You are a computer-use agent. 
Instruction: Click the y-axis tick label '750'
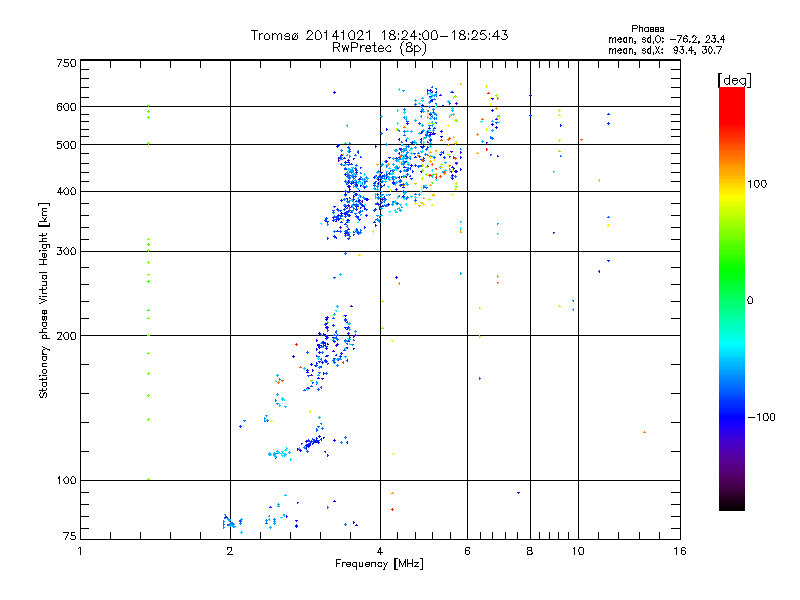[x=67, y=63]
